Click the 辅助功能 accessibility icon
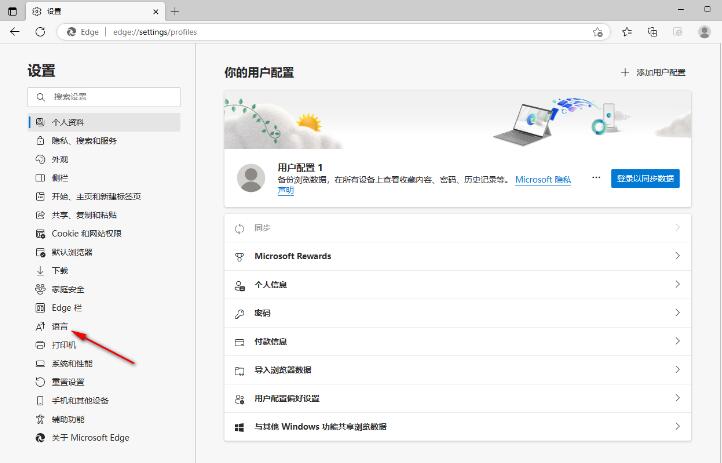Image resolution: width=722 pixels, height=463 pixels. 41,419
